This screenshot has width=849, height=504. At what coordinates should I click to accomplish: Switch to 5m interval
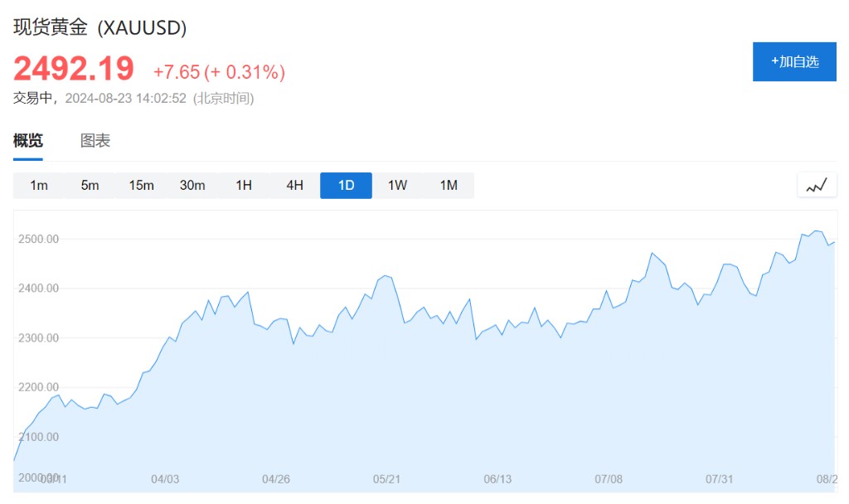(x=90, y=186)
